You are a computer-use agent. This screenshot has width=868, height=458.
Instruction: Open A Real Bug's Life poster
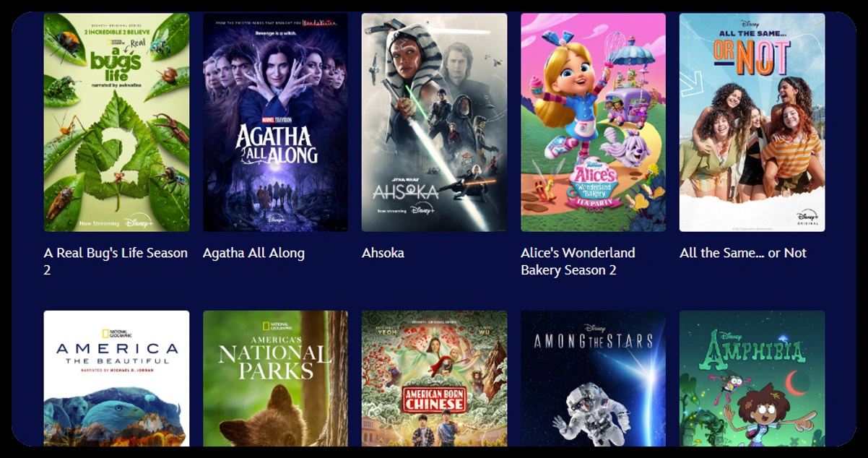116,122
